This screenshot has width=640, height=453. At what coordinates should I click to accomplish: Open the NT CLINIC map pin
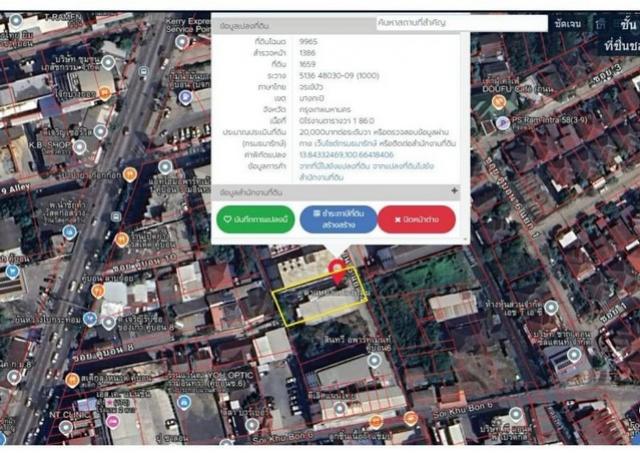[65, 427]
